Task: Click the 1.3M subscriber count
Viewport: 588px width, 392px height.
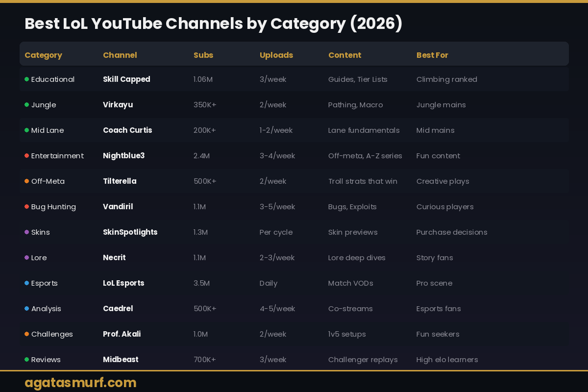Action: [200, 232]
